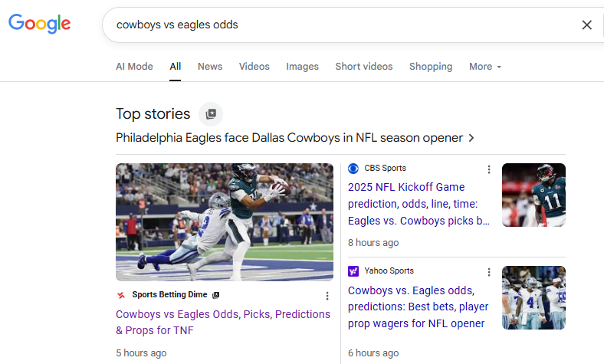
Task: Click the CBS Sports logo icon
Action: (353, 169)
